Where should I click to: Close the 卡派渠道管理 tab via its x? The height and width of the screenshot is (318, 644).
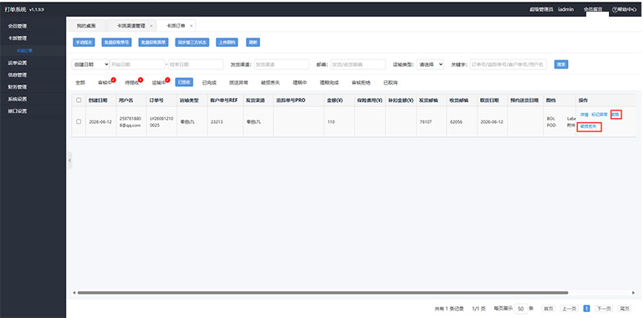151,26
